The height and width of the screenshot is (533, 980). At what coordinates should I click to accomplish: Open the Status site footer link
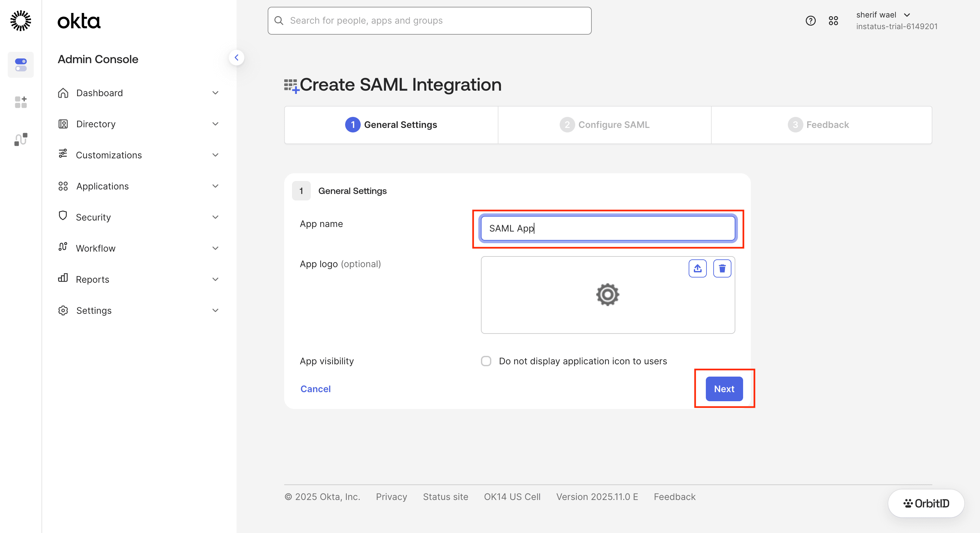[x=446, y=496]
